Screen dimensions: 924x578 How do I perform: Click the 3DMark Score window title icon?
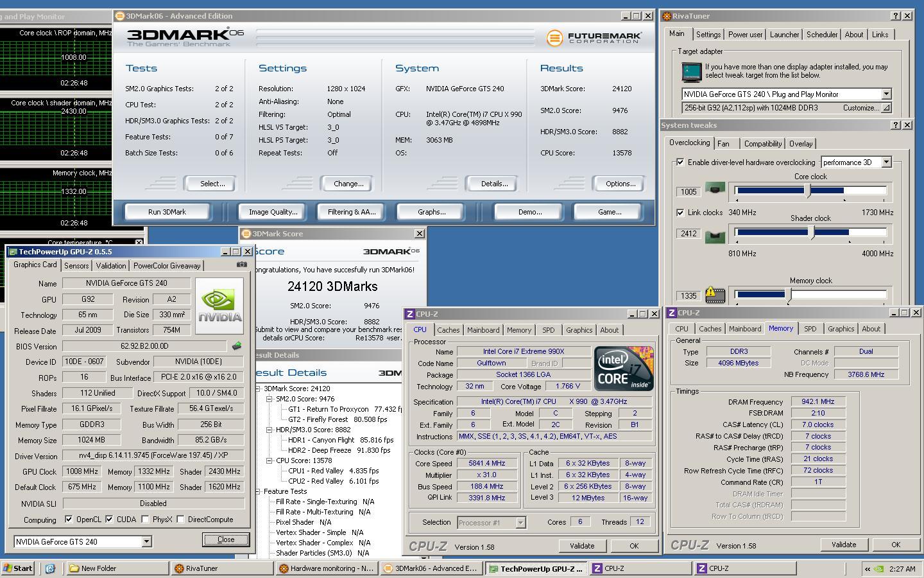pos(246,234)
